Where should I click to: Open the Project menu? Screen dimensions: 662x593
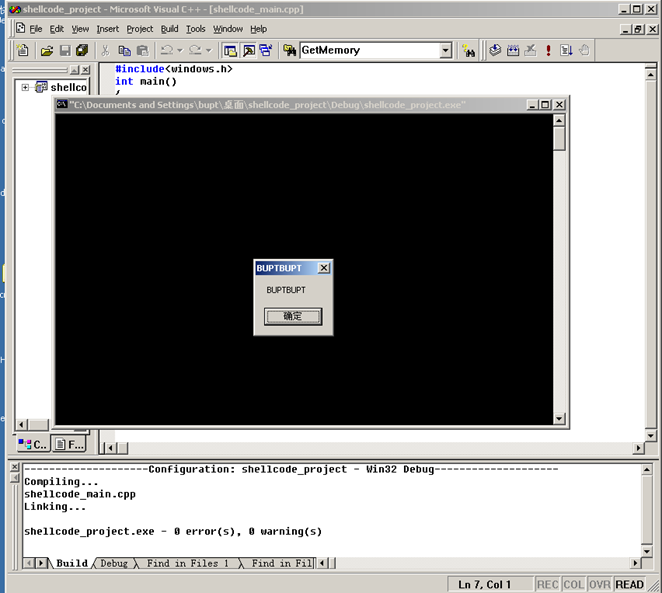click(140, 29)
